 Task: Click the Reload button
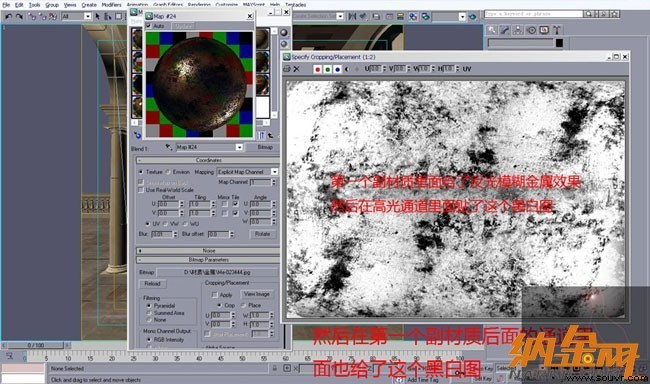point(152,284)
